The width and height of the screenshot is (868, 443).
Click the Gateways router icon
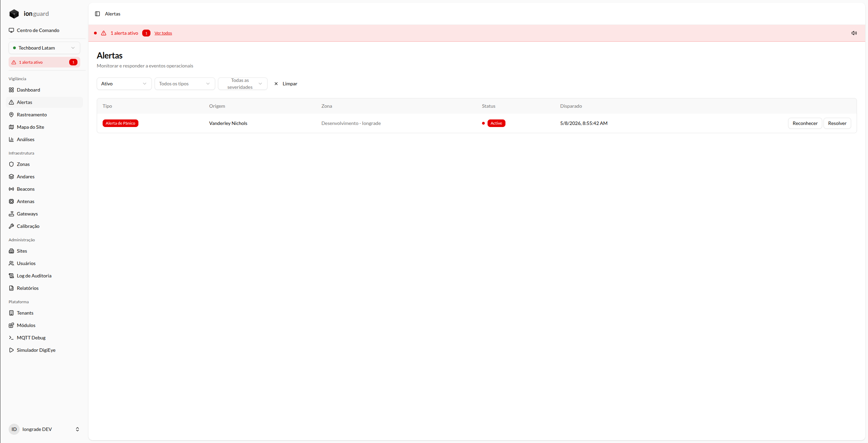[x=11, y=214]
